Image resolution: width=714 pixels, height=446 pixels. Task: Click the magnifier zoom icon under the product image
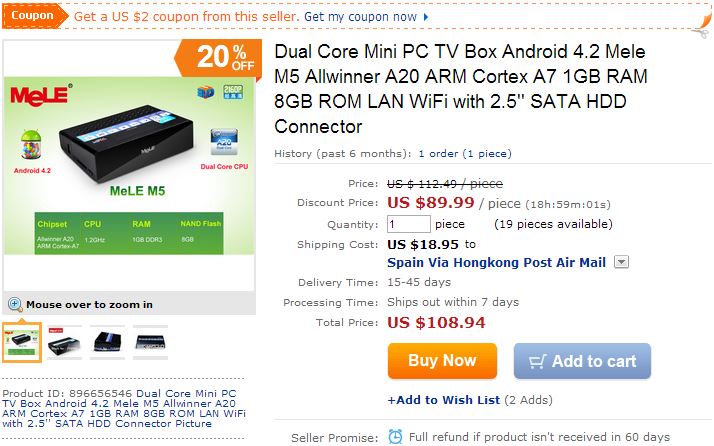coord(15,304)
